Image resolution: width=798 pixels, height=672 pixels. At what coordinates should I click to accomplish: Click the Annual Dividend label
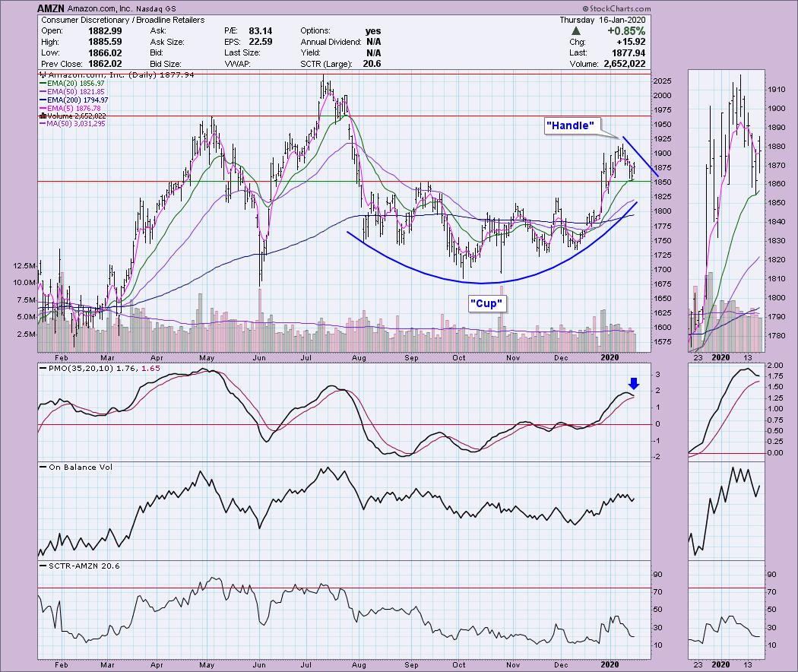[x=331, y=43]
